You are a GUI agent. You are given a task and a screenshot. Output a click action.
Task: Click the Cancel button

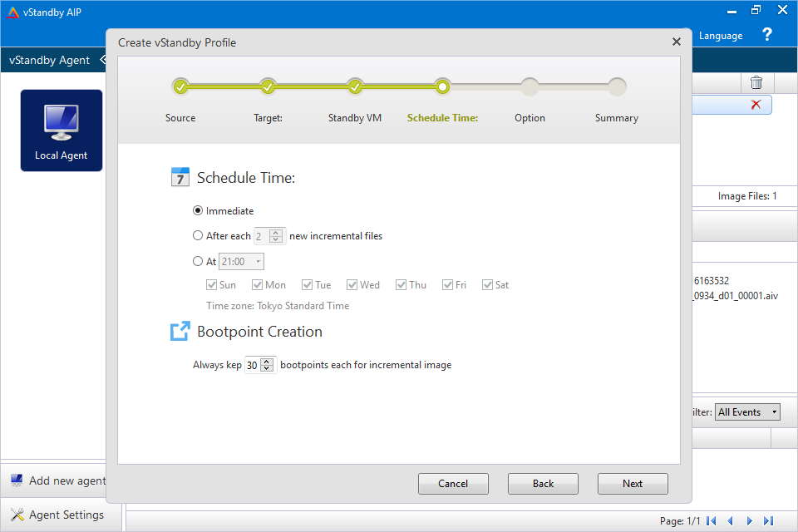[453, 484]
